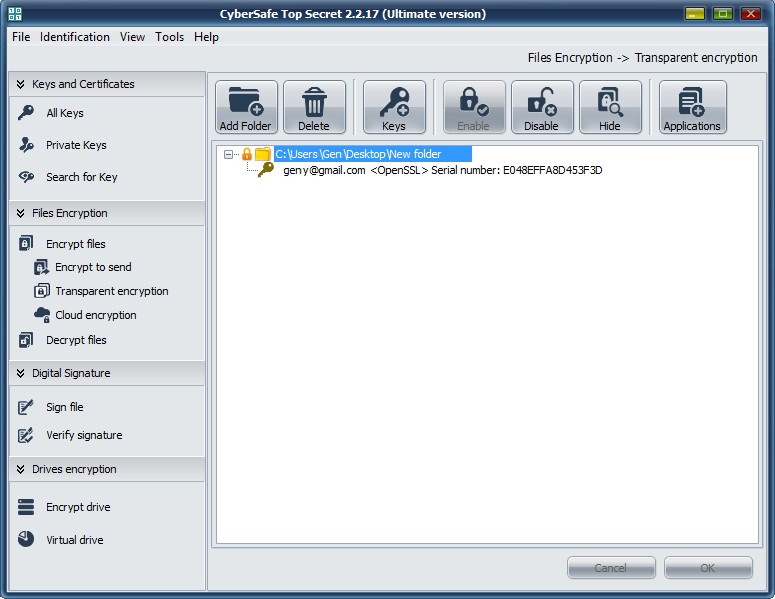Open the Identification menu
775x599 pixels.
[75, 37]
